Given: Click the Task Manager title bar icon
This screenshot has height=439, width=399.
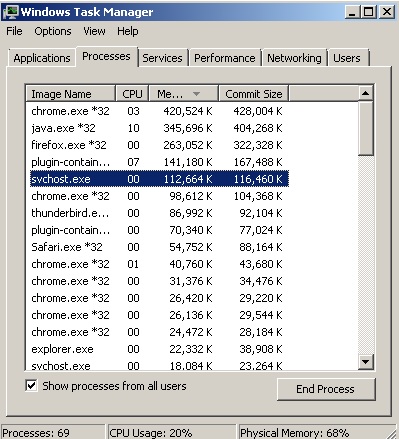Looking at the screenshot, I should pyautogui.click(x=11, y=12).
